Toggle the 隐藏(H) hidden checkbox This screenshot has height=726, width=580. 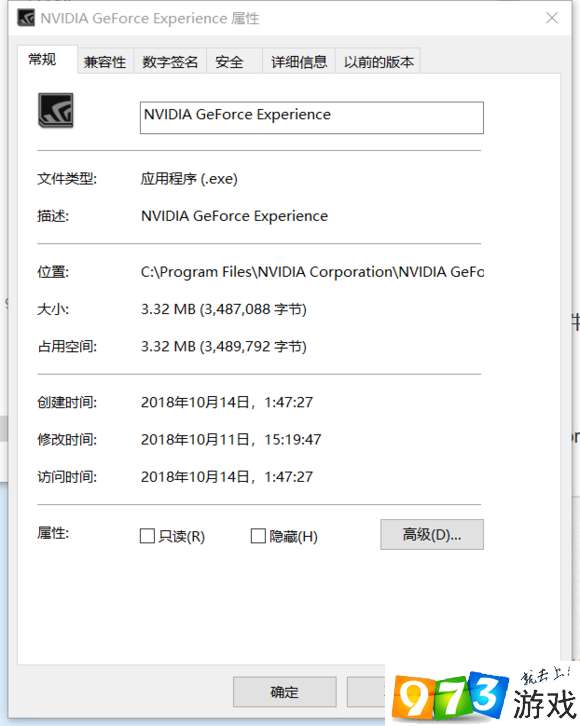pos(258,536)
